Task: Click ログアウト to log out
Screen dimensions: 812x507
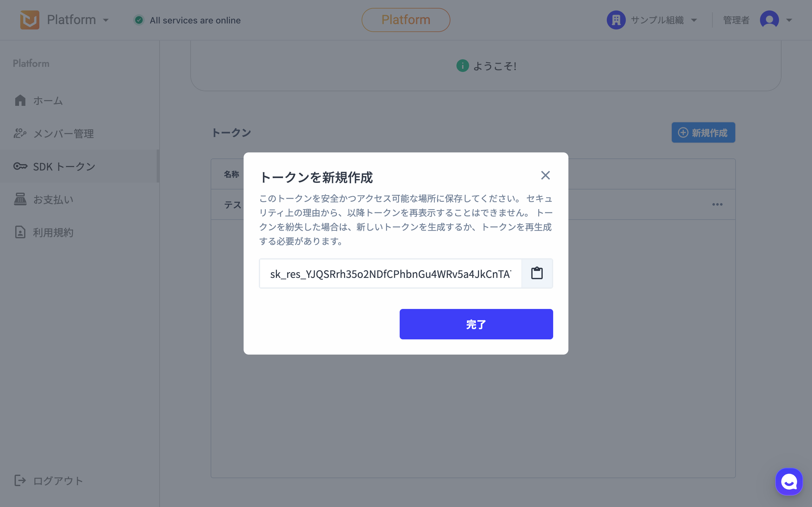Action: [x=58, y=480]
